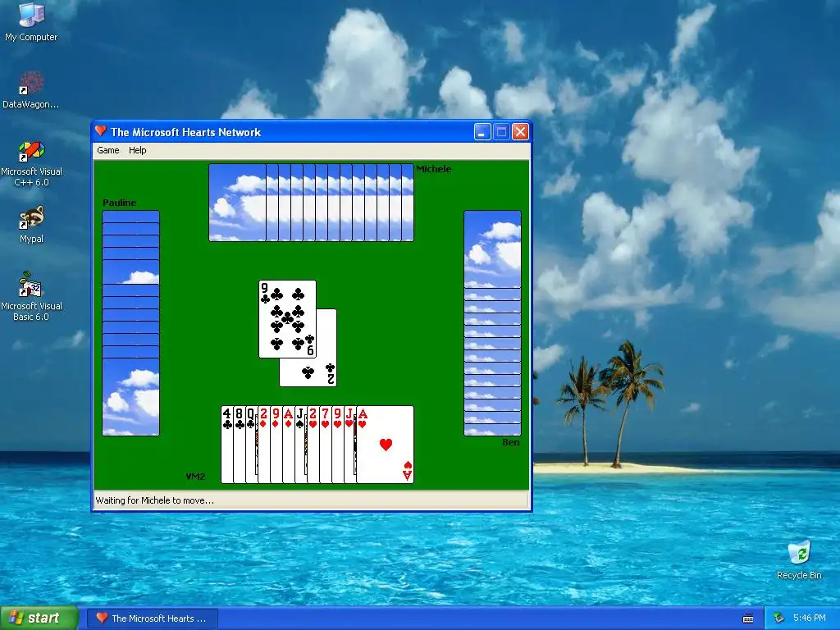Select the Jack of hearts card
840x630 pixels.
(x=350, y=445)
